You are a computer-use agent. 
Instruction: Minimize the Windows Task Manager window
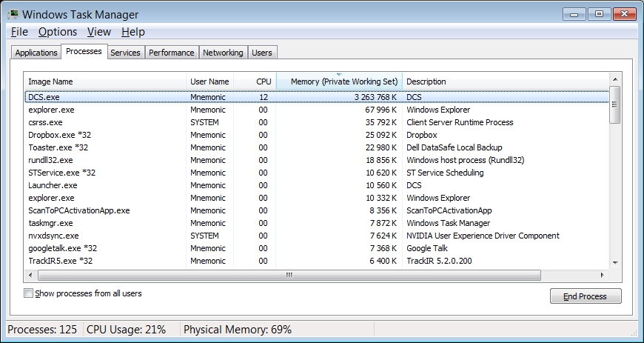click(574, 14)
